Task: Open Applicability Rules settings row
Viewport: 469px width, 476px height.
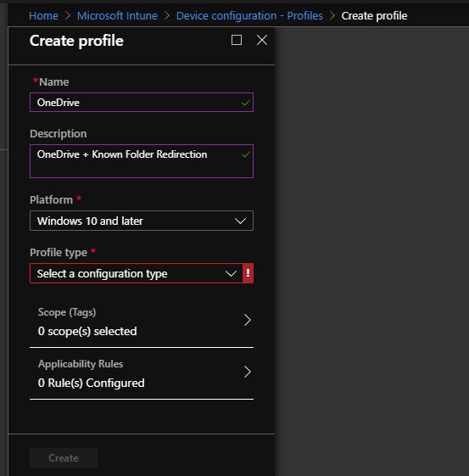Action: pos(142,373)
